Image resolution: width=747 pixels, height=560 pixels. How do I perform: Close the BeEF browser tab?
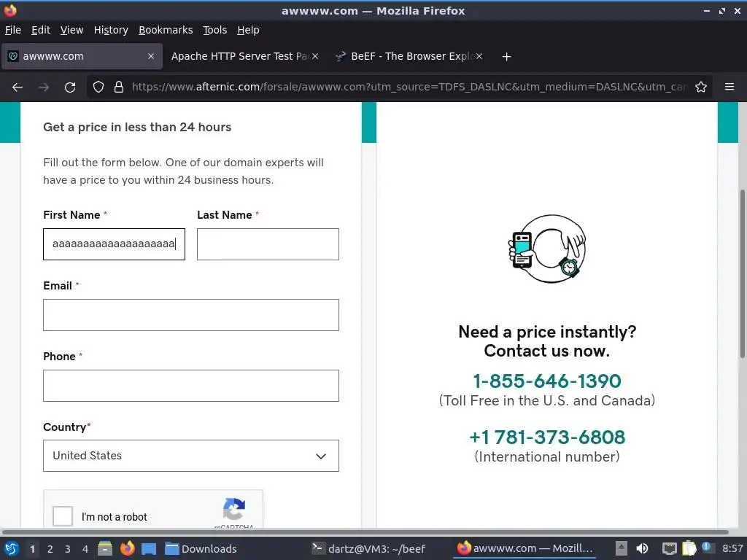(x=479, y=56)
